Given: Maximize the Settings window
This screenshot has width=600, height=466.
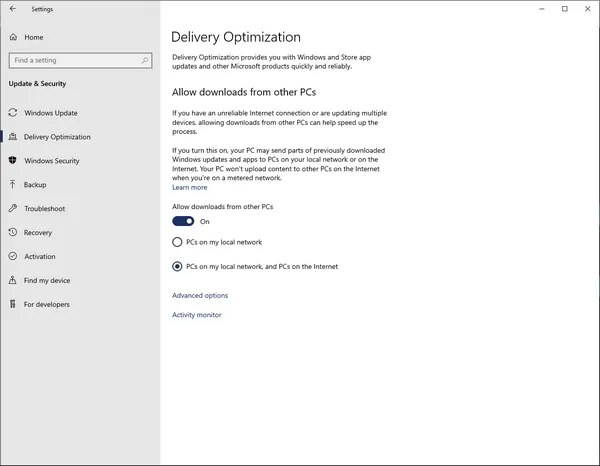Looking at the screenshot, I should click(x=564, y=9).
